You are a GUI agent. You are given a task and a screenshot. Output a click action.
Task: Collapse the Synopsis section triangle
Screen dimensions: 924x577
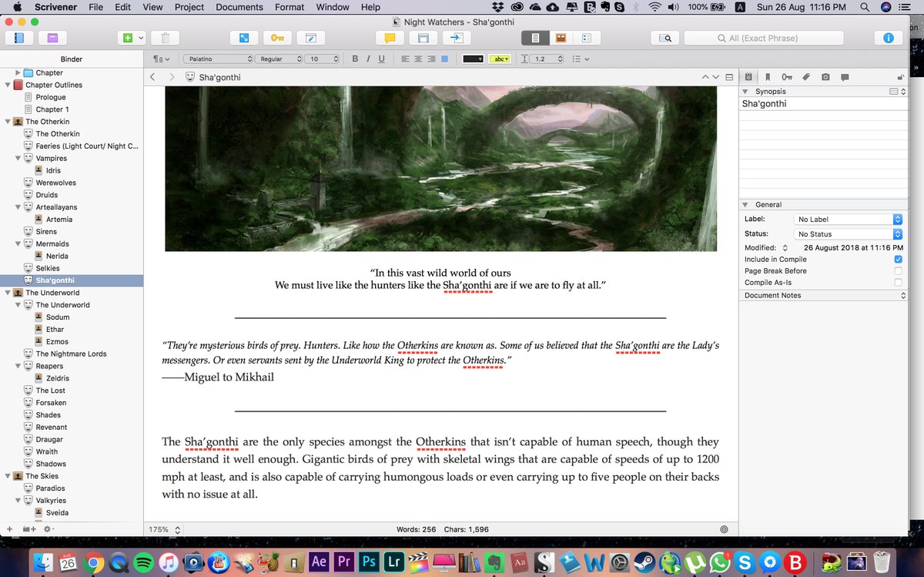[745, 91]
